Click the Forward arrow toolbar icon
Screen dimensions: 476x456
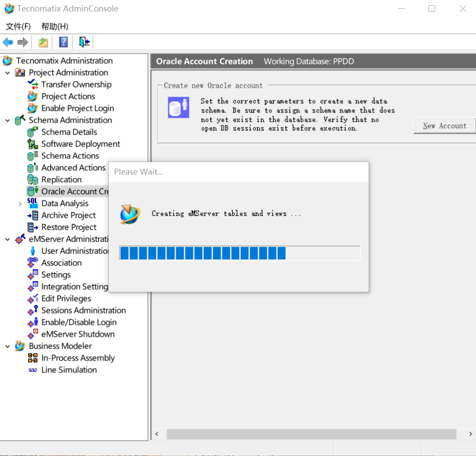coord(23,42)
